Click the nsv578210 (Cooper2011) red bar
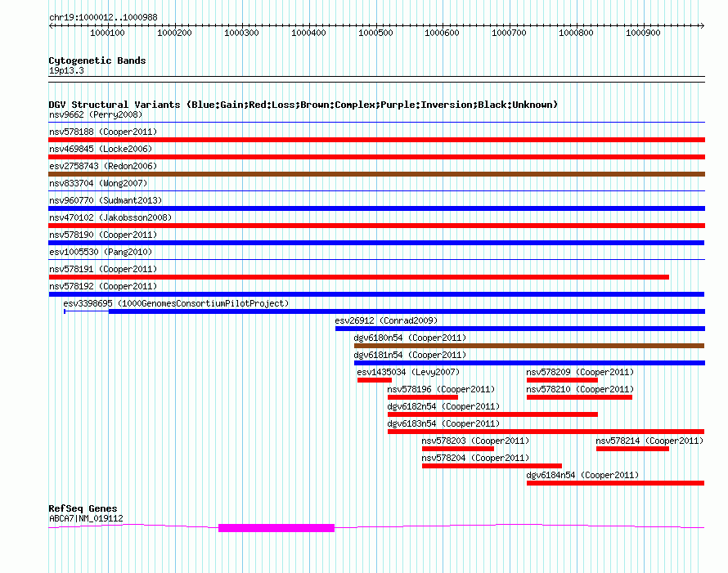 tap(579, 397)
